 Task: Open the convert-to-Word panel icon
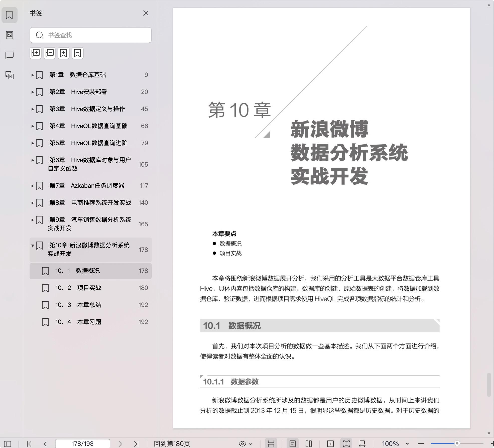click(x=9, y=75)
